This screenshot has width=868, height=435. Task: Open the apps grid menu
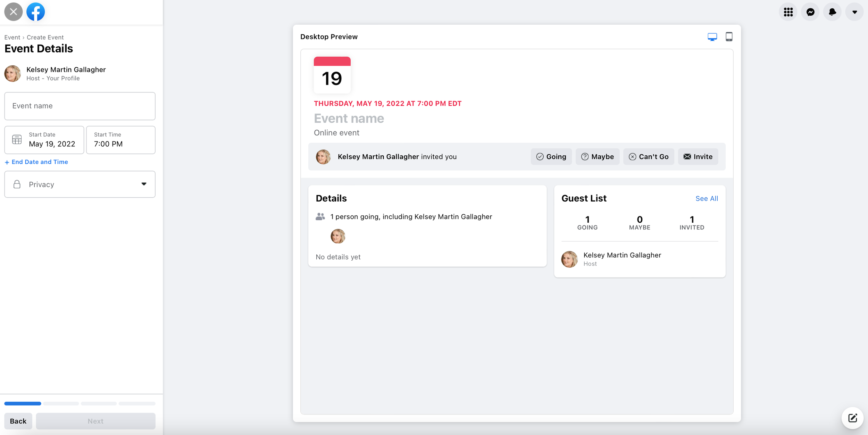click(x=787, y=11)
